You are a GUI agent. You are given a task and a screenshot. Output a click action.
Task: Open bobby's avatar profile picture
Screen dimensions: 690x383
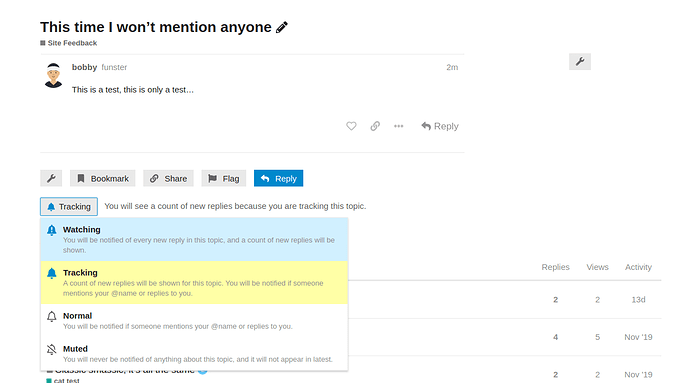[x=54, y=75]
